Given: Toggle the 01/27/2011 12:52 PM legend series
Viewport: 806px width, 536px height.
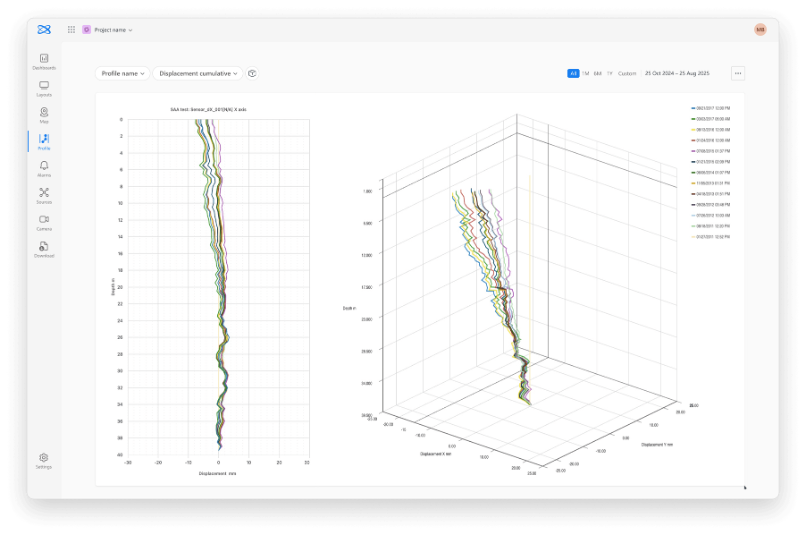Looking at the screenshot, I should 712,238.
